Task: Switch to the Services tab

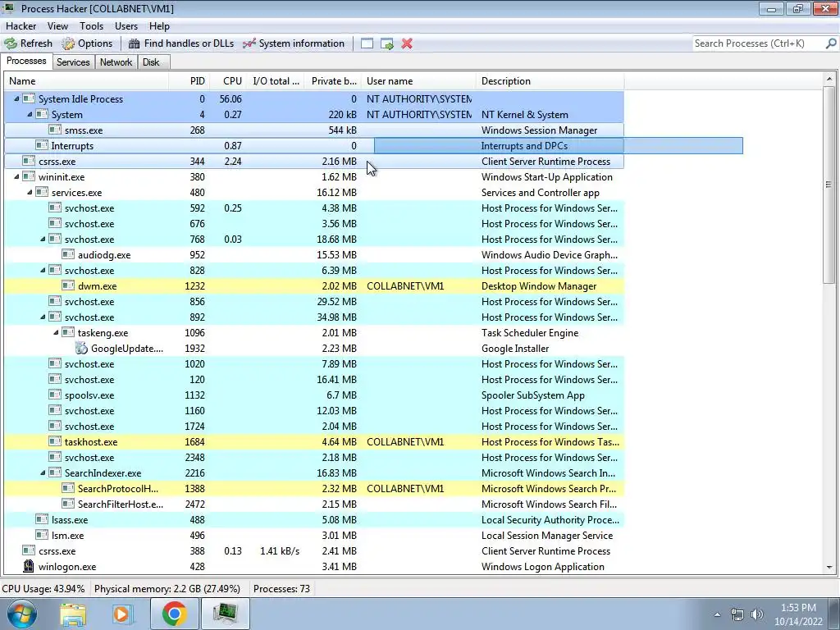Action: click(x=73, y=62)
